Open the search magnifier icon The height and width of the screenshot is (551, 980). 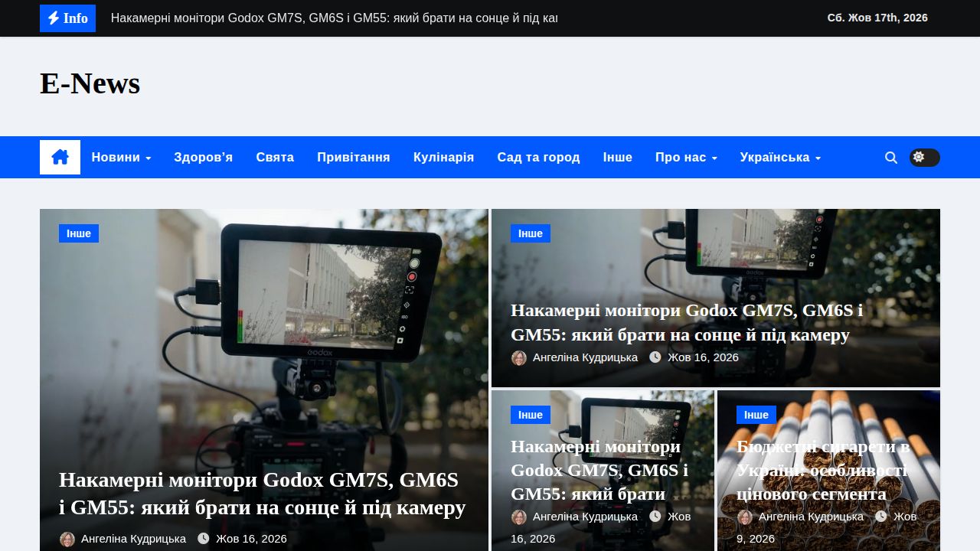[891, 158]
